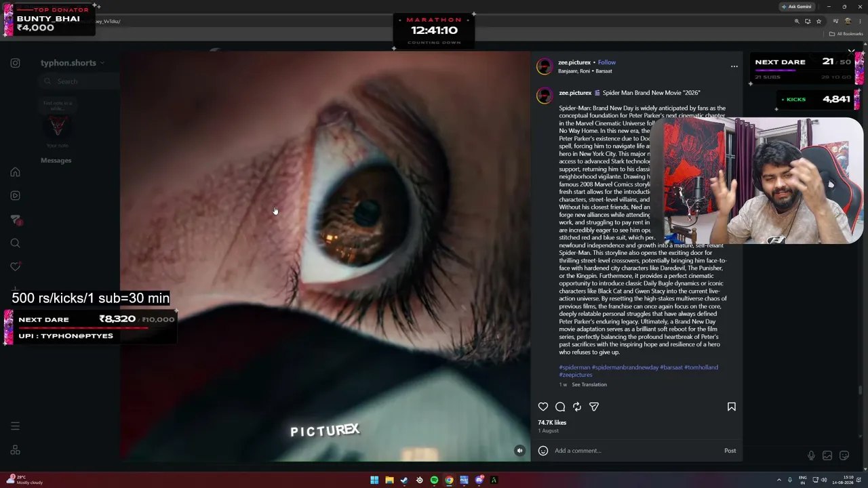Screen dimensions: 868x488
Task: Click zee.picturex username in the caption
Action: [x=575, y=93]
